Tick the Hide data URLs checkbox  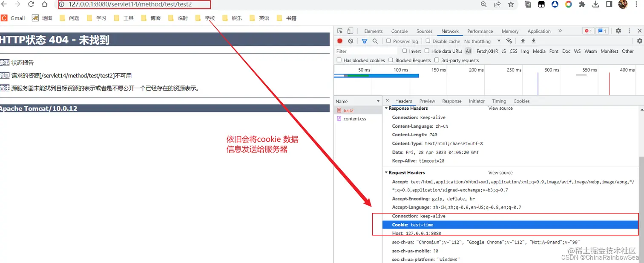[x=427, y=51]
